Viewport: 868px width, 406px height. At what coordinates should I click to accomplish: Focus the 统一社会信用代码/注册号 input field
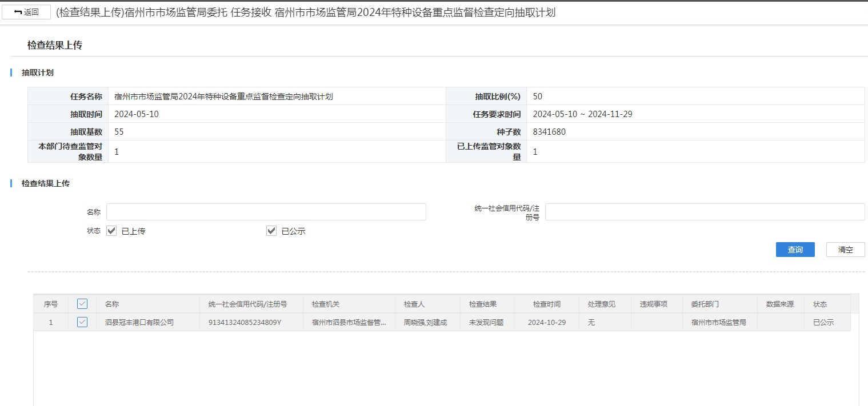pos(705,212)
